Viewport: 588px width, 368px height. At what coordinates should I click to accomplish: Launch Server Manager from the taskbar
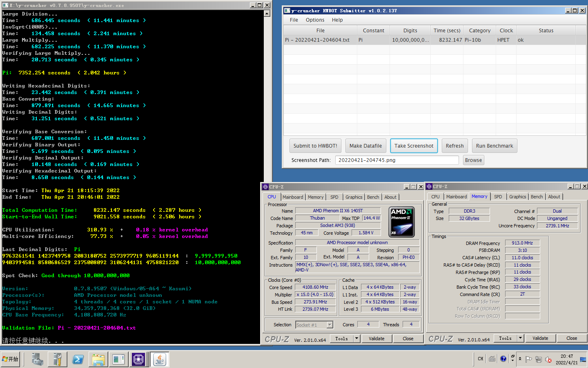click(38, 359)
